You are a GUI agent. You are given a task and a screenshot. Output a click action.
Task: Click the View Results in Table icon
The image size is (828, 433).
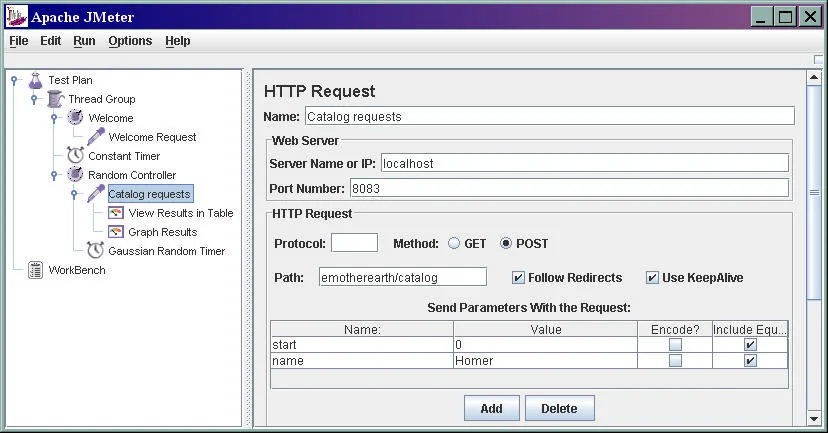[x=116, y=213]
